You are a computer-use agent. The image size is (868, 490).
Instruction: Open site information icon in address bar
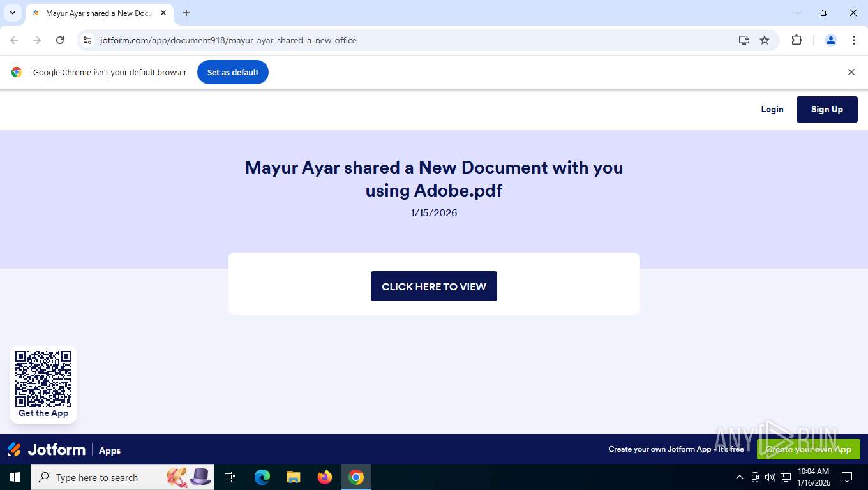pos(88,40)
